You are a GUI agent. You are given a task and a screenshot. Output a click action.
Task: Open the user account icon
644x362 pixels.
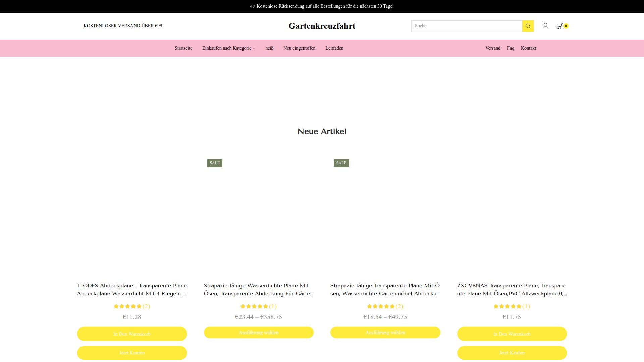coord(545,26)
